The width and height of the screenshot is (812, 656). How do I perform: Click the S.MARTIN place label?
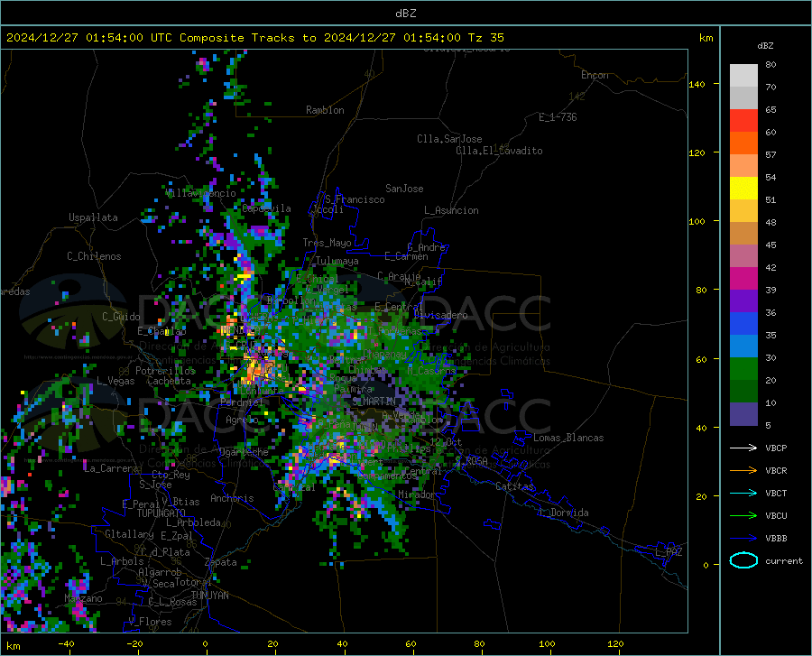click(374, 402)
